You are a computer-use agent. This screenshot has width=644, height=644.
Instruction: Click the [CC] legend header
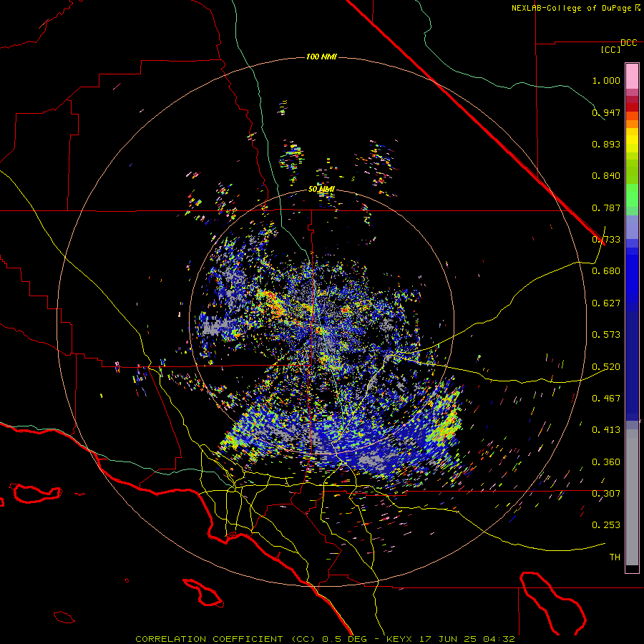[611, 49]
